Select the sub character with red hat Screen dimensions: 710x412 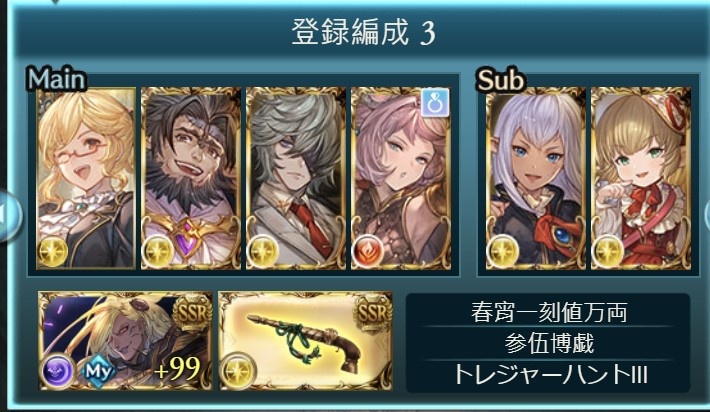[x=641, y=178]
